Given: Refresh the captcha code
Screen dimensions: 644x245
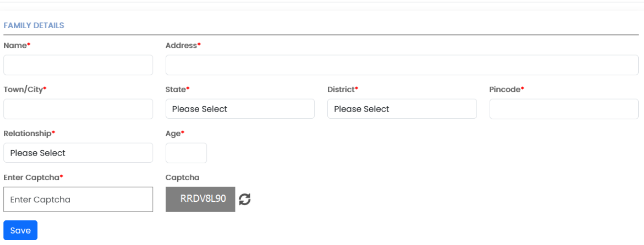Looking at the screenshot, I should (245, 199).
